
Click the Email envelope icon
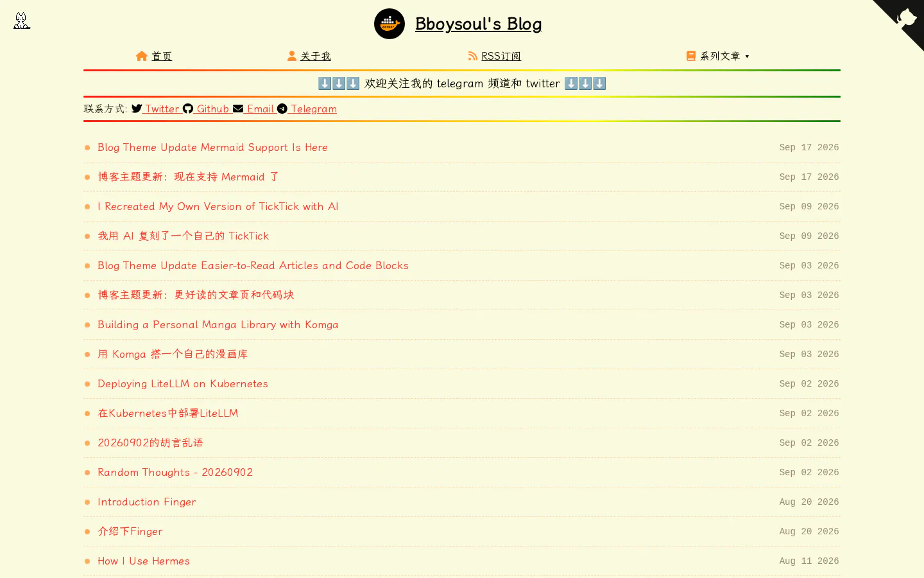[x=238, y=109]
